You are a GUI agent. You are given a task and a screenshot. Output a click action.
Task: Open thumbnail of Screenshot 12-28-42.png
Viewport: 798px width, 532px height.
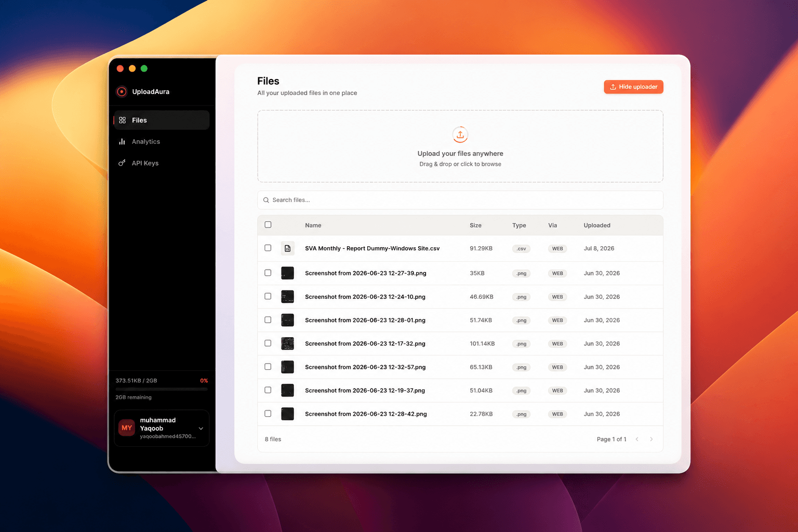(287, 414)
